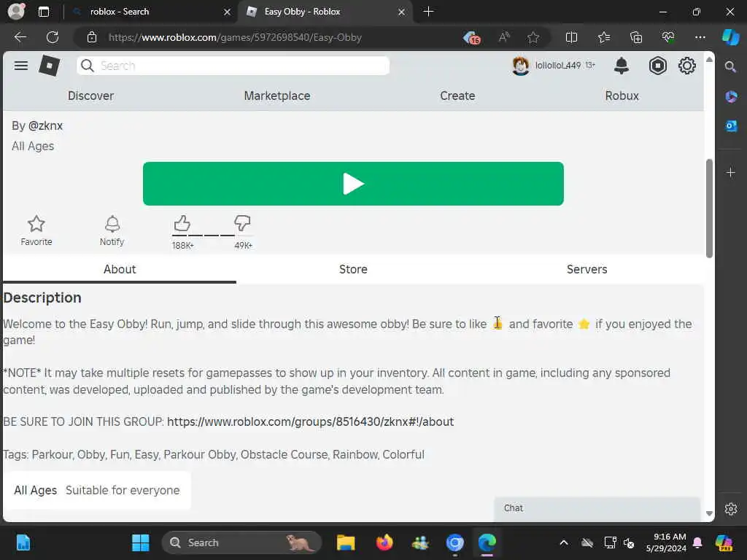Image resolution: width=747 pixels, height=560 pixels.
Task: View site information lock icon
Action: pos(92,37)
